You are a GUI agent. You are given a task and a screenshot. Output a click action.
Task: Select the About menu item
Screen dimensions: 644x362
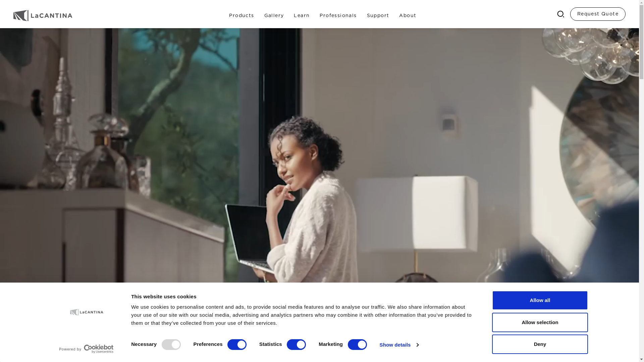tap(408, 16)
